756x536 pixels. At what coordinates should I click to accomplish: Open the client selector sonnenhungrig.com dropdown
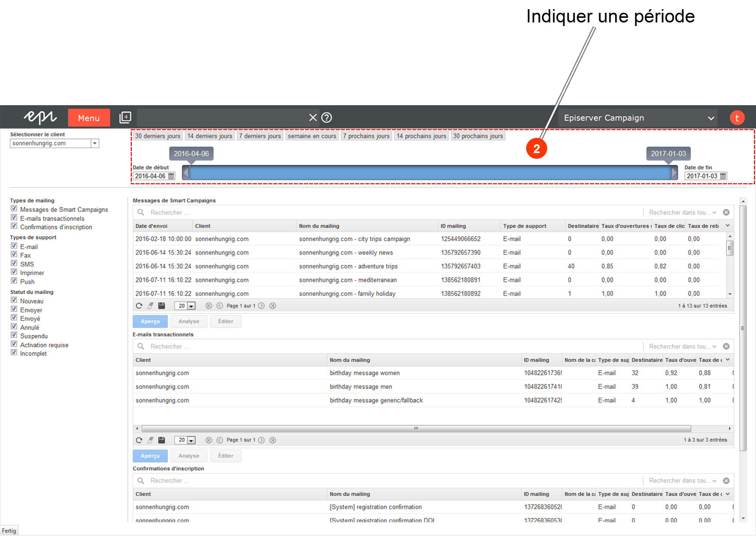[95, 143]
